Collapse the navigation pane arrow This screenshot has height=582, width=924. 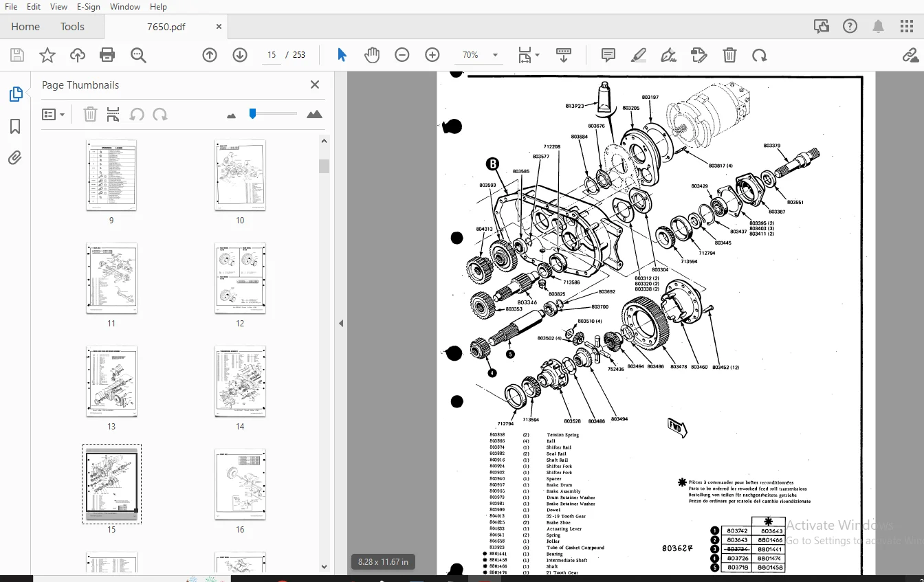(341, 323)
